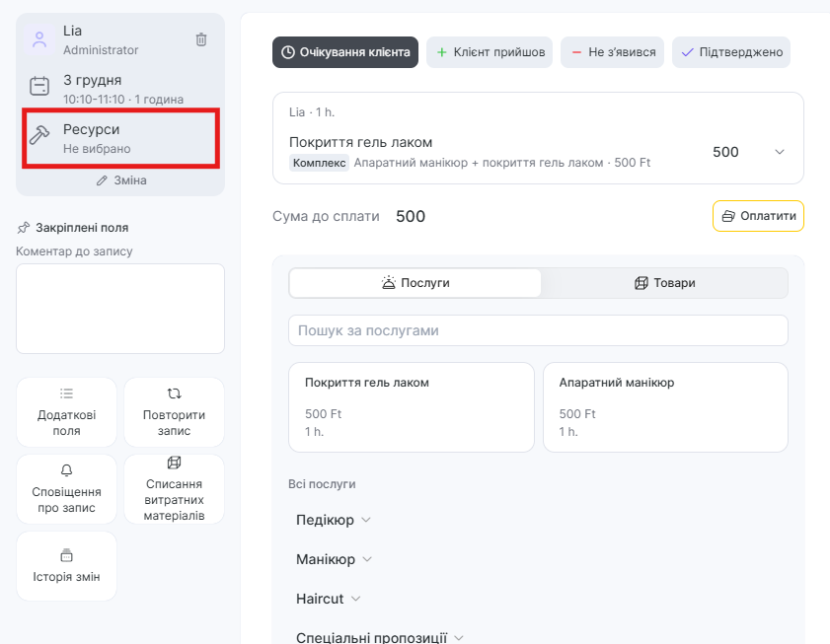Click the hammer icon in Ресурси row

[39, 136]
